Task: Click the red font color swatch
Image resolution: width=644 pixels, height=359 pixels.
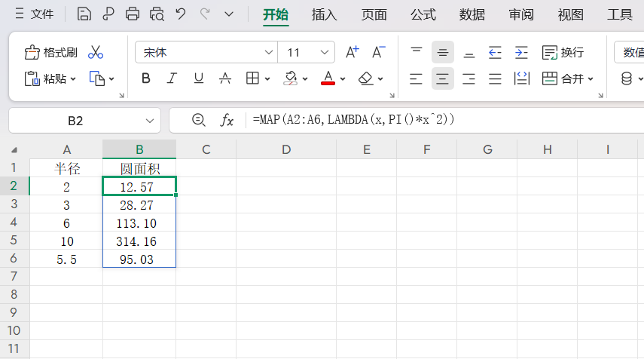Action: [x=328, y=78]
